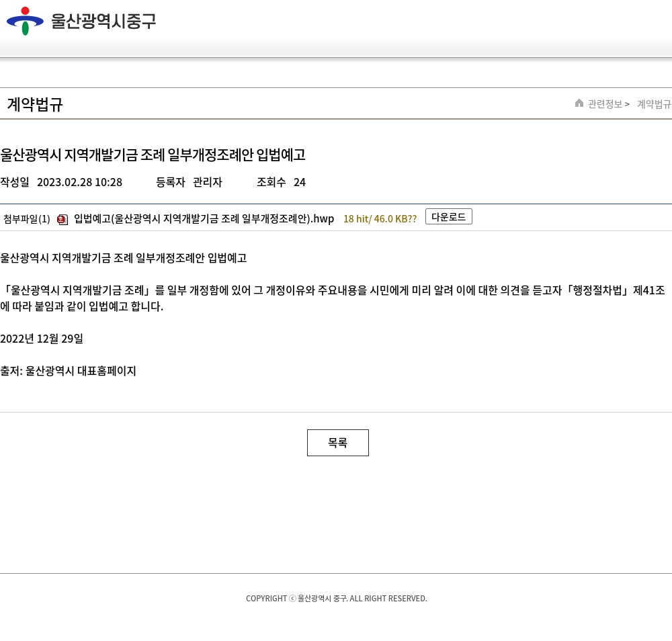This screenshot has width=672, height=641.
Task: Click the hwp attachment file icon
Action: click(62, 220)
